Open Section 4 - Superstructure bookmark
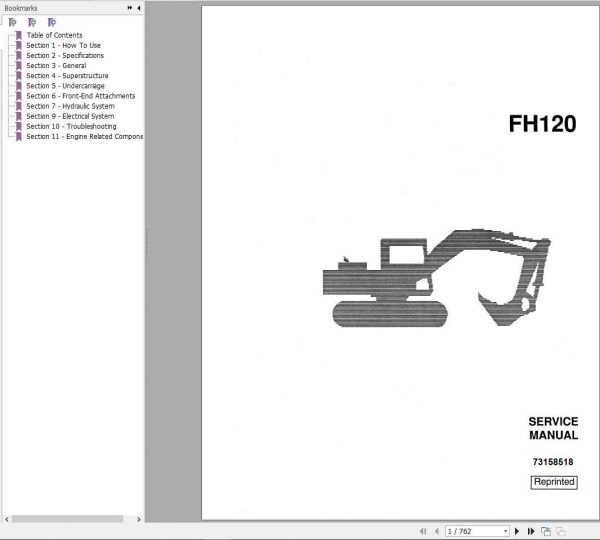Image resolution: width=600 pixels, height=540 pixels. tap(67, 76)
